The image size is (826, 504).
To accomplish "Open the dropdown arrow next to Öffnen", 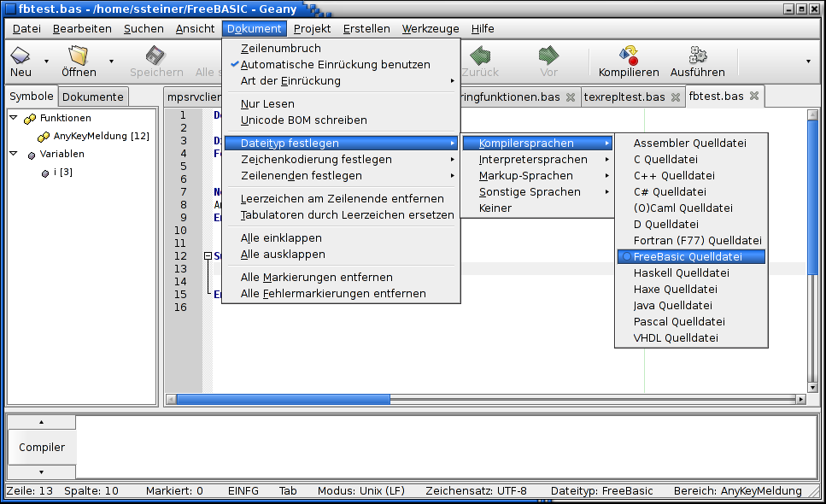I will pos(111,62).
